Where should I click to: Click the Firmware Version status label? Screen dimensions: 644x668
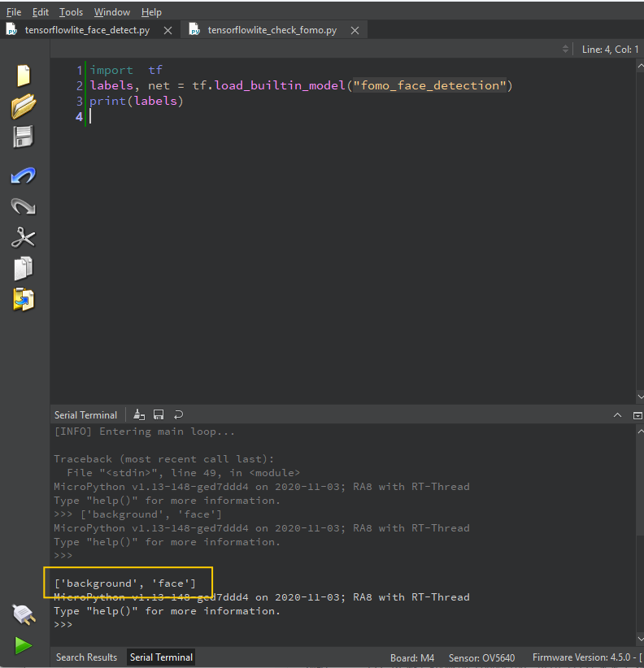click(581, 657)
